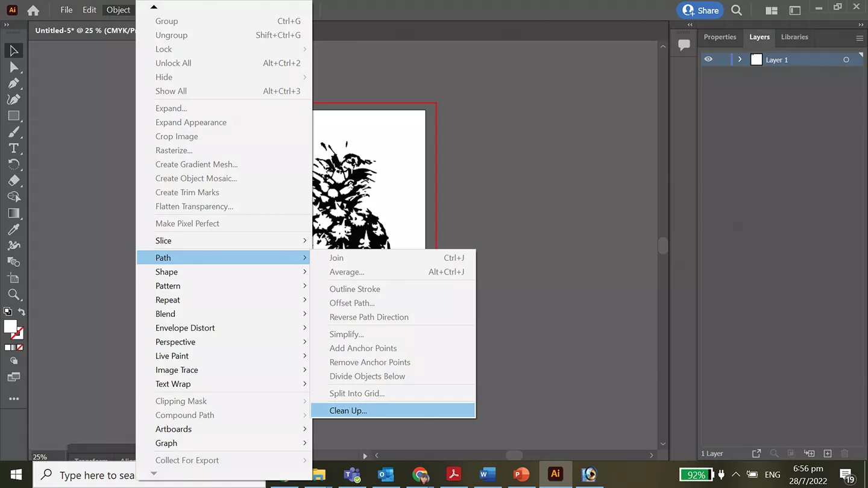The width and height of the screenshot is (868, 488).
Task: Select the Zoom tool
Action: coord(14,295)
